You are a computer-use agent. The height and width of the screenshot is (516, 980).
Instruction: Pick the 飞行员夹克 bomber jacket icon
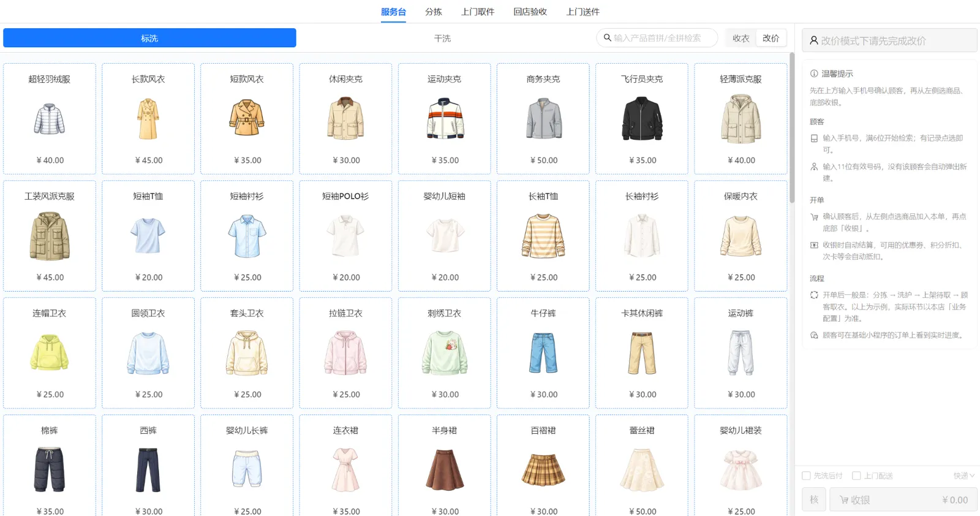click(x=642, y=119)
